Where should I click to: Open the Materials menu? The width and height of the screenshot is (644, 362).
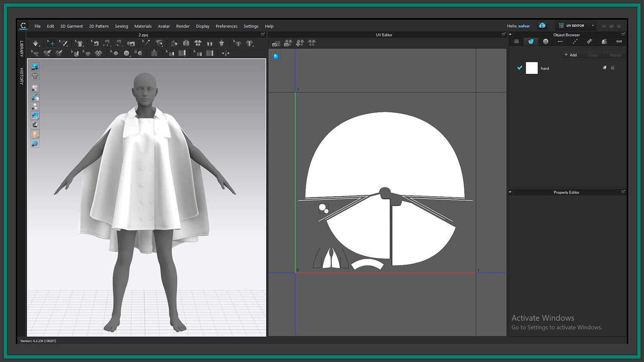[143, 26]
